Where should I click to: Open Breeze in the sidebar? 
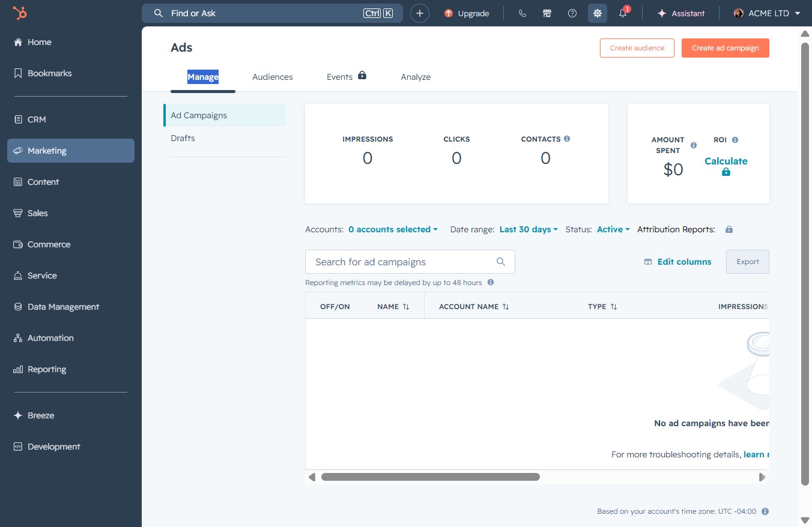pyautogui.click(x=71, y=415)
